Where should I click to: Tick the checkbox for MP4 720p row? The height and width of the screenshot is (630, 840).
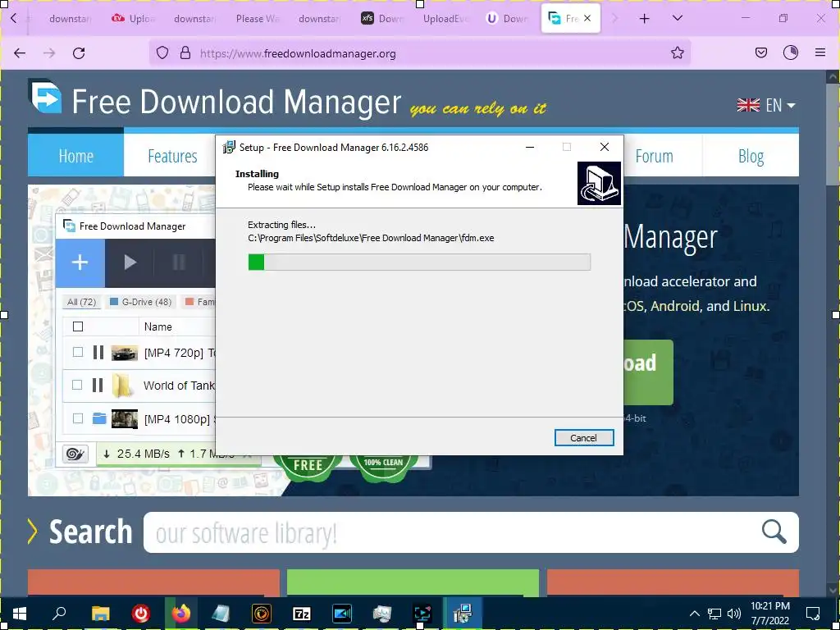pyautogui.click(x=78, y=352)
